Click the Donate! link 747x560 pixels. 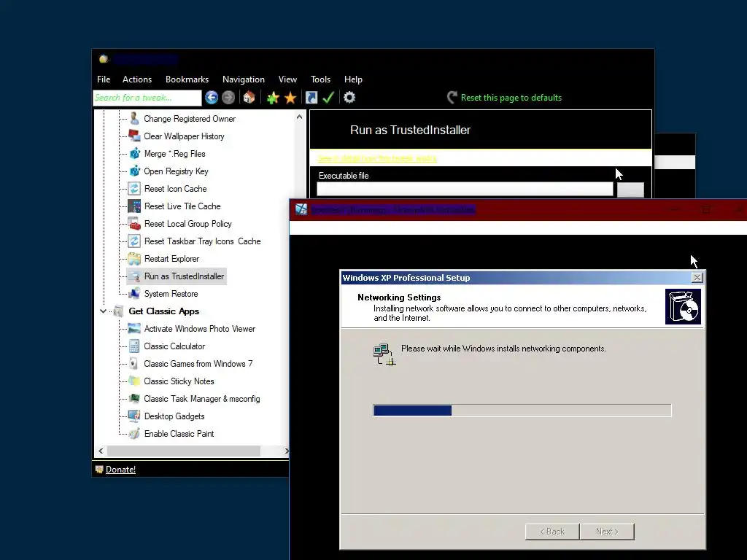120,470
